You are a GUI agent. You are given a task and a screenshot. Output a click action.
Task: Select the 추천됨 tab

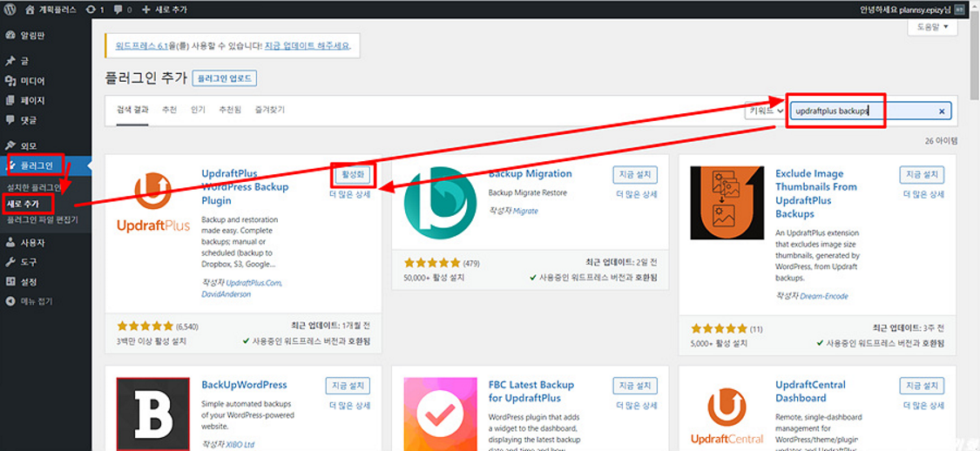tap(230, 110)
